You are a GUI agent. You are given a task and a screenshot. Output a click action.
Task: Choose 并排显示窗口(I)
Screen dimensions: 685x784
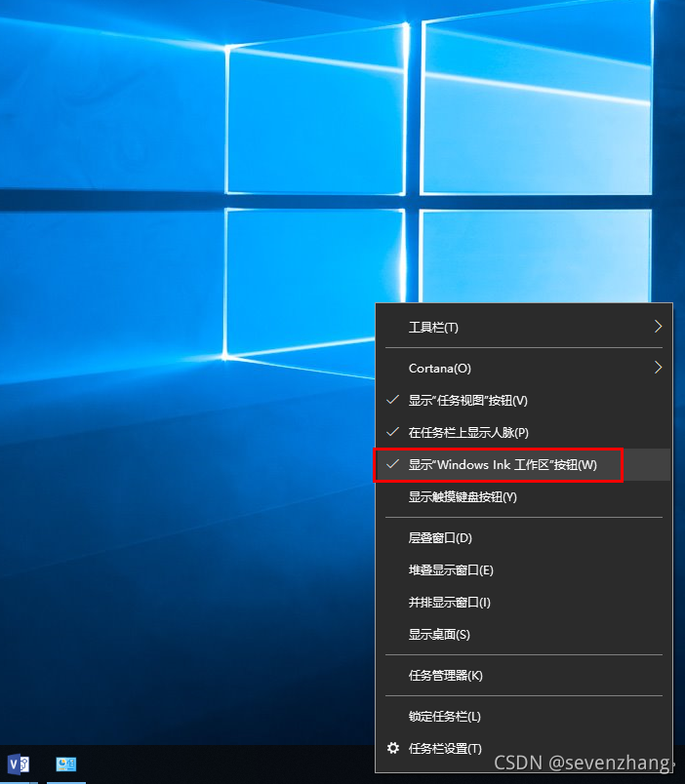(523, 602)
